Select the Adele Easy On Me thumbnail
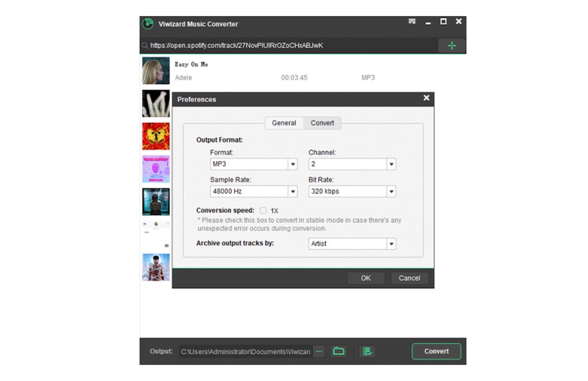Screen dimensions: 588x381 point(156,71)
